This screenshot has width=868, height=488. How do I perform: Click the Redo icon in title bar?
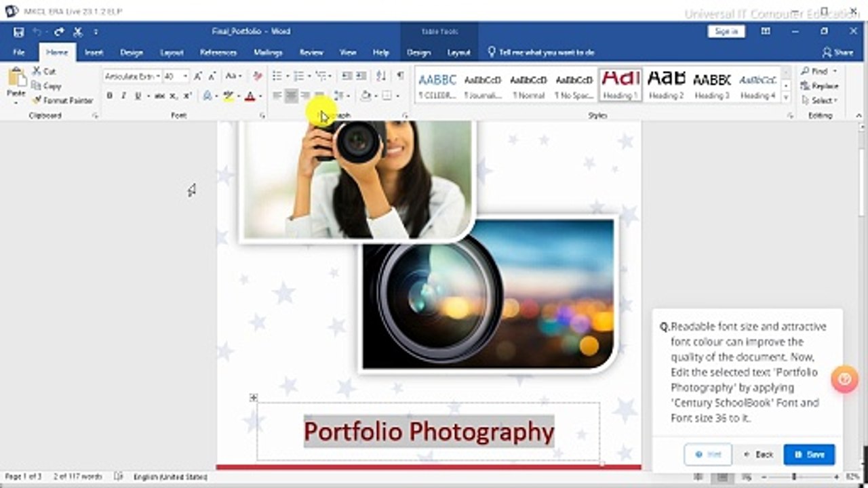tap(60, 32)
